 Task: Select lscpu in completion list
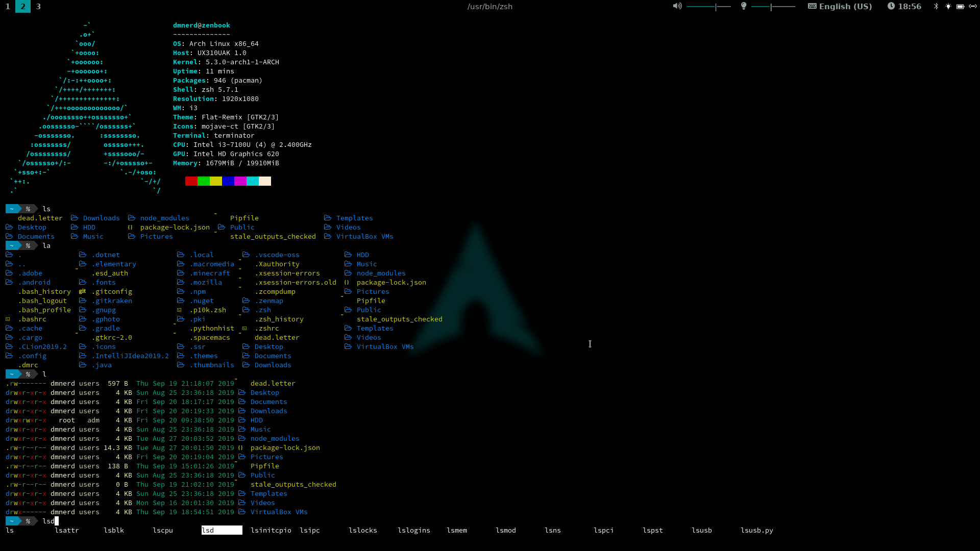coord(163,530)
